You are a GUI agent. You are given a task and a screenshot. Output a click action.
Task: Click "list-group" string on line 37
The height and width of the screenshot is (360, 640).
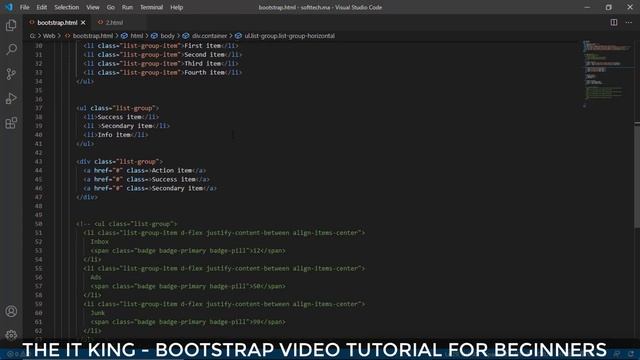[x=133, y=108]
